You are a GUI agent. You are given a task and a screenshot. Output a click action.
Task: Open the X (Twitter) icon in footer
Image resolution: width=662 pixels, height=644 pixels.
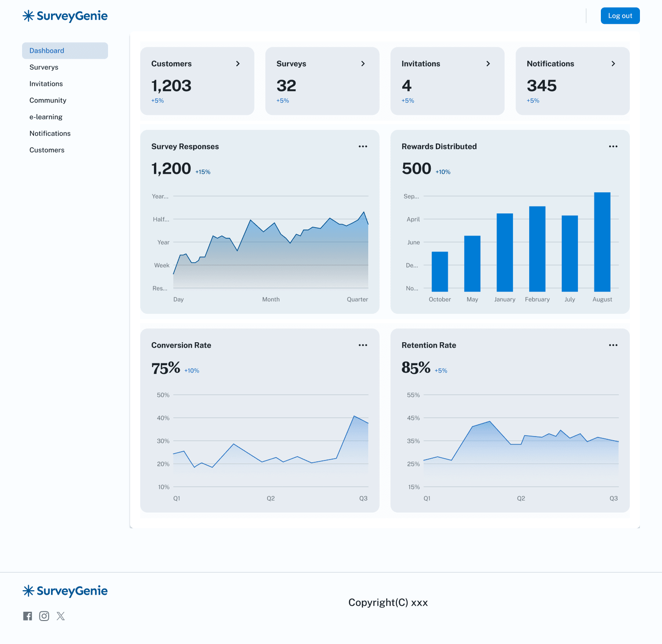[x=61, y=616]
